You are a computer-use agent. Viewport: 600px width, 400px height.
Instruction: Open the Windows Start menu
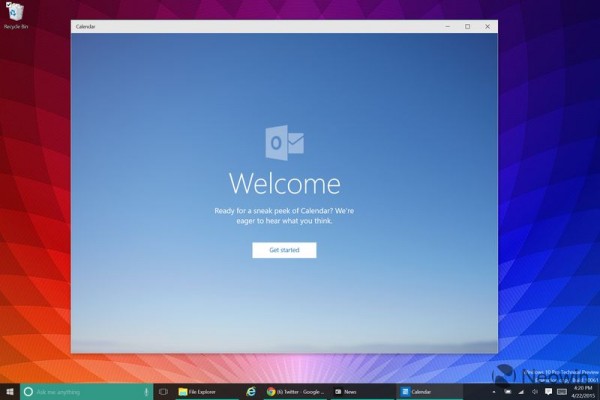tap(10, 392)
